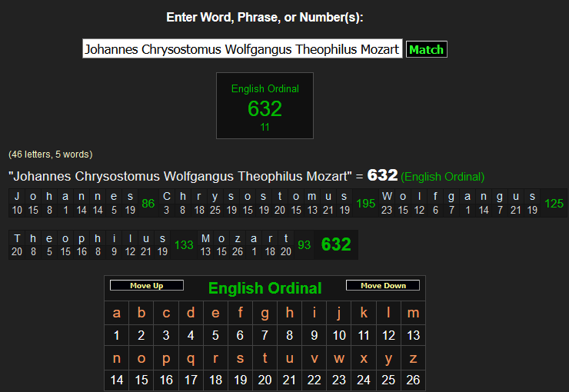
Task: Select letter 'n' in the cipher chart
Action: (117, 358)
